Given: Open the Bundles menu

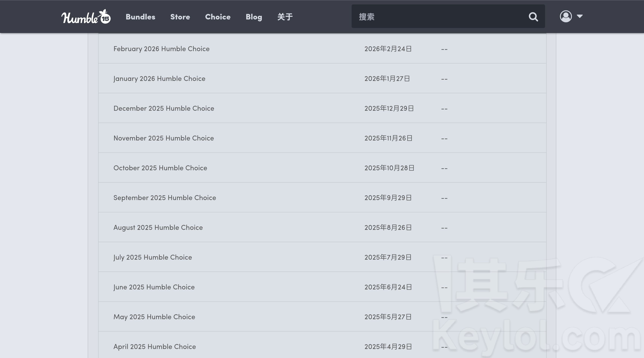Looking at the screenshot, I should pos(140,17).
